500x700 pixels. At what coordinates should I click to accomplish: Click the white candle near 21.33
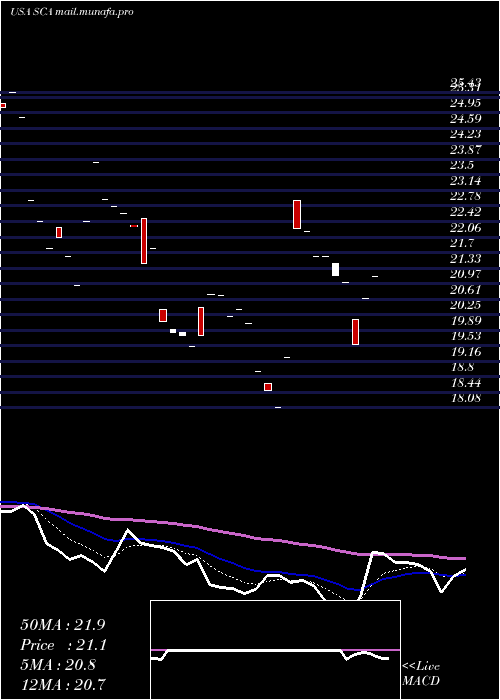tap(335, 270)
